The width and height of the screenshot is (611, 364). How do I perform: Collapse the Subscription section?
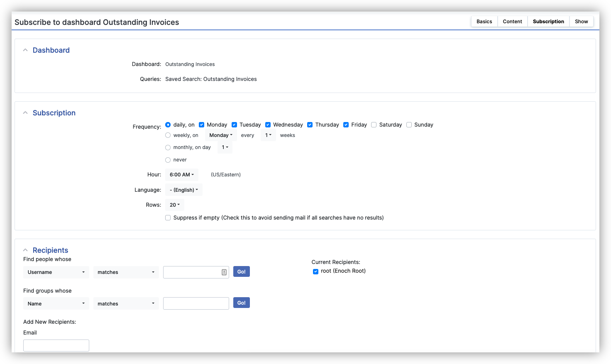point(25,112)
